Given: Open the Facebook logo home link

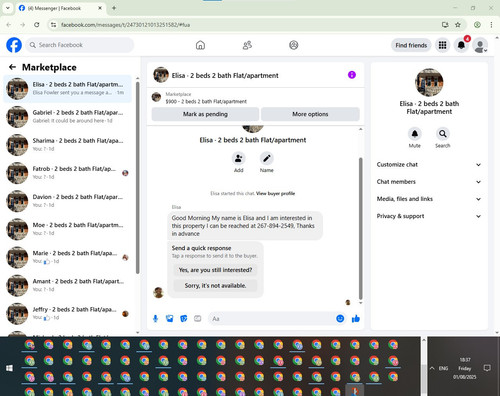Looking at the screenshot, I should pyautogui.click(x=14, y=45).
